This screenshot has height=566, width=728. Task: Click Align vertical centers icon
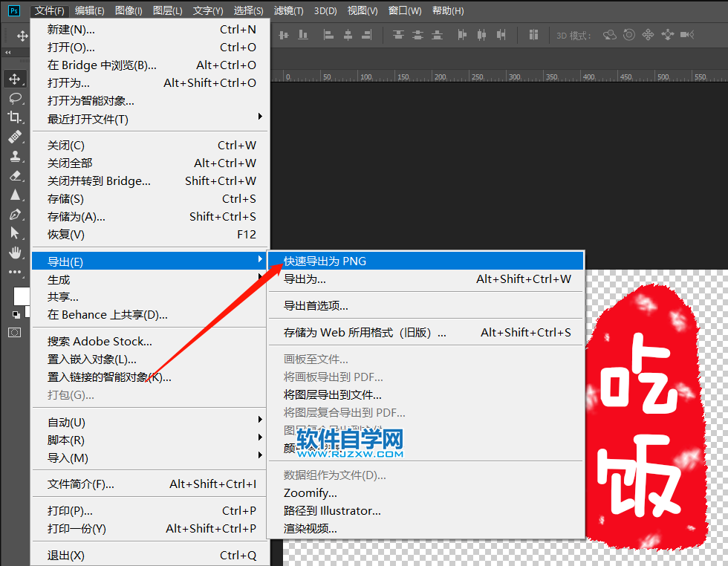click(x=284, y=35)
